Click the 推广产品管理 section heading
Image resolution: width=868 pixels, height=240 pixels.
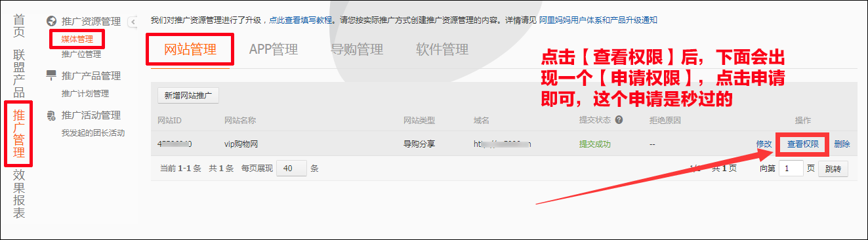[91, 75]
